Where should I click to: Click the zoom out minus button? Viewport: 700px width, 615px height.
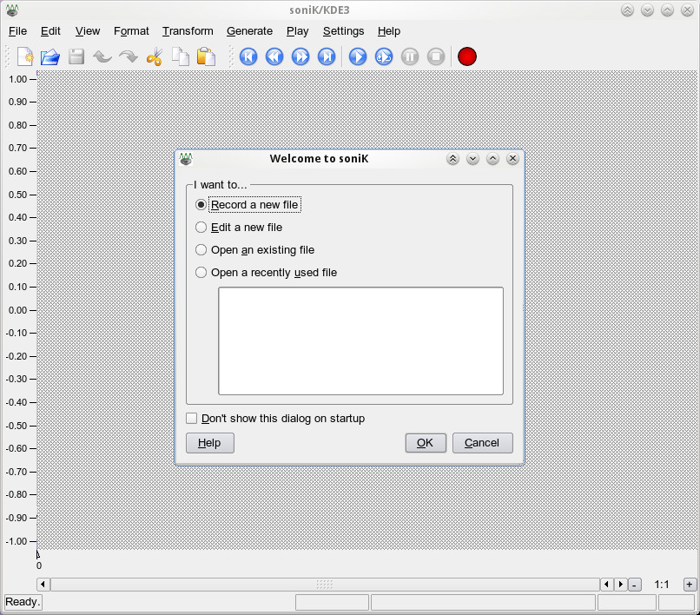[634, 585]
